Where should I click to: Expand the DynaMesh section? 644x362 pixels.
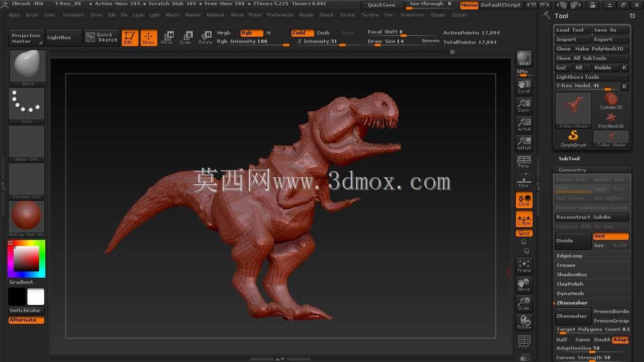click(570, 294)
